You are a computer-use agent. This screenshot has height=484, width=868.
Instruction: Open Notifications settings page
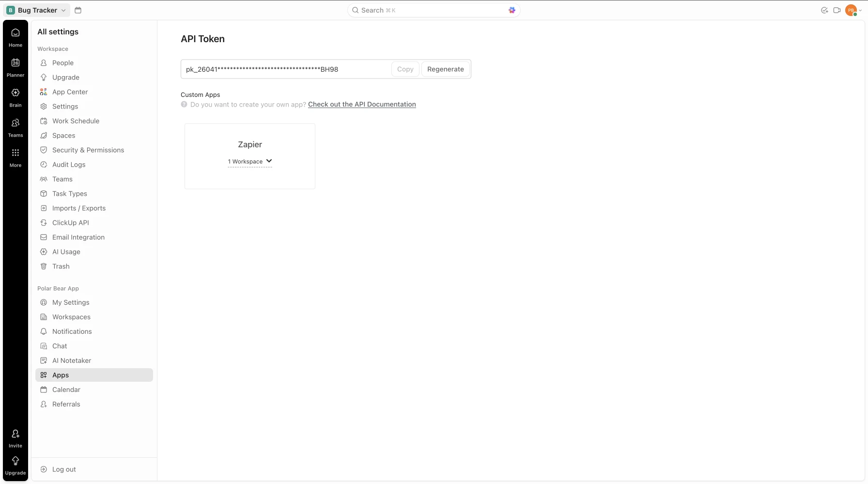coord(72,331)
